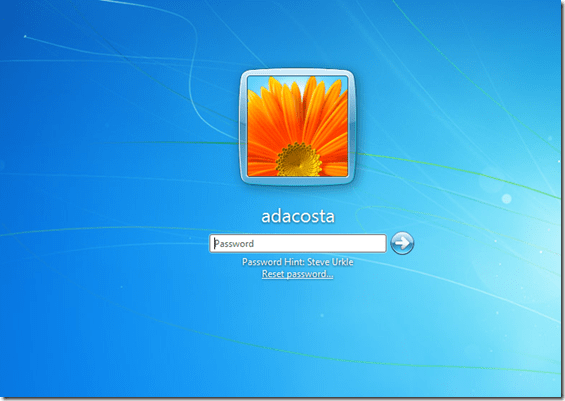565x401 pixels.
Task: Click the right end of the Password field
Action: [x=378, y=244]
